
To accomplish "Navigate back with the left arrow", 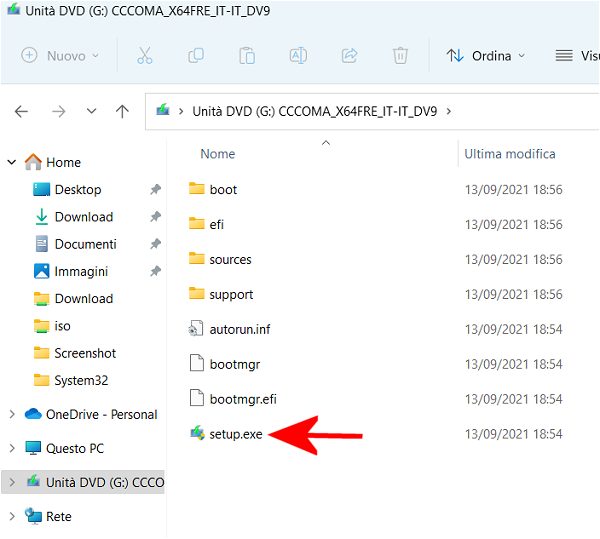I will (x=22, y=112).
